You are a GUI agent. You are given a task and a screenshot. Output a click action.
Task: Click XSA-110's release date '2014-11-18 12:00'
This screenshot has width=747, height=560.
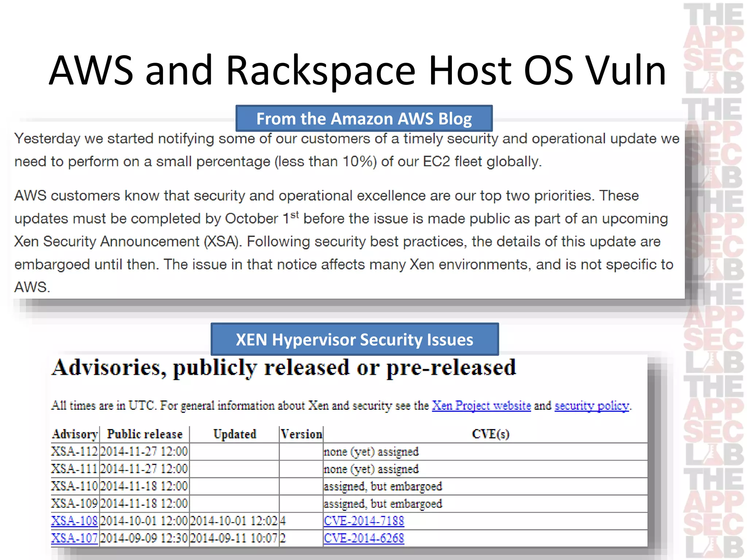[144, 486]
